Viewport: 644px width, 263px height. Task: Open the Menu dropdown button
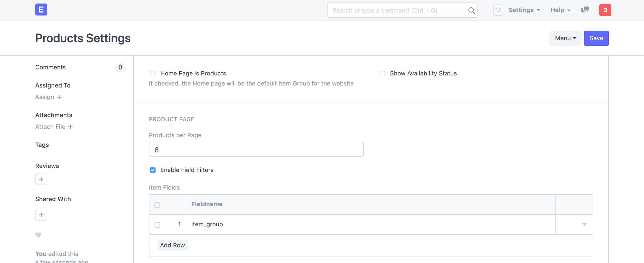[x=565, y=38]
